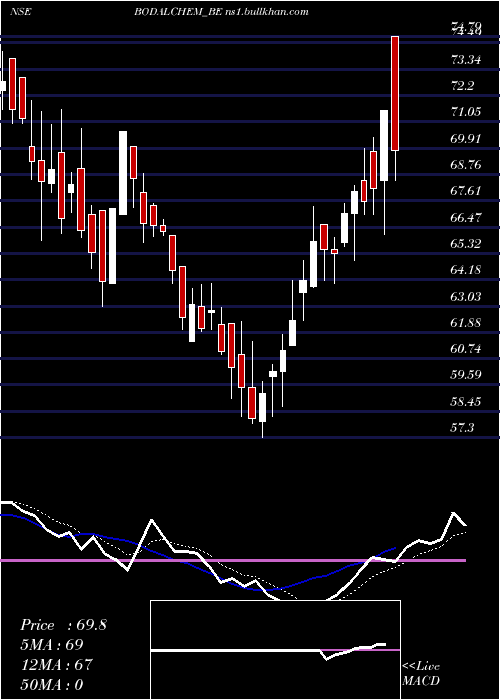500x700 pixels.
Task: Select the 59.59 price axis label
Action: click(x=466, y=375)
